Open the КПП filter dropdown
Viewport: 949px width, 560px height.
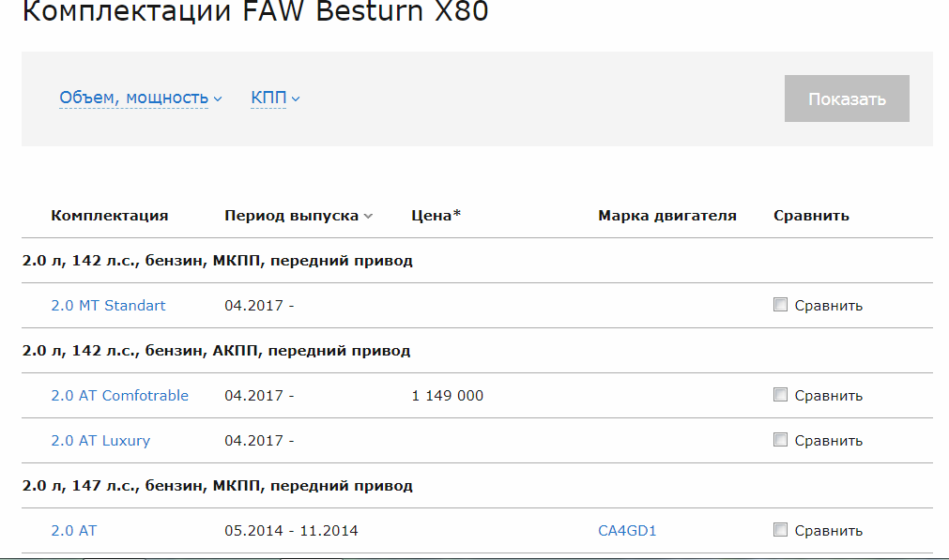[275, 98]
